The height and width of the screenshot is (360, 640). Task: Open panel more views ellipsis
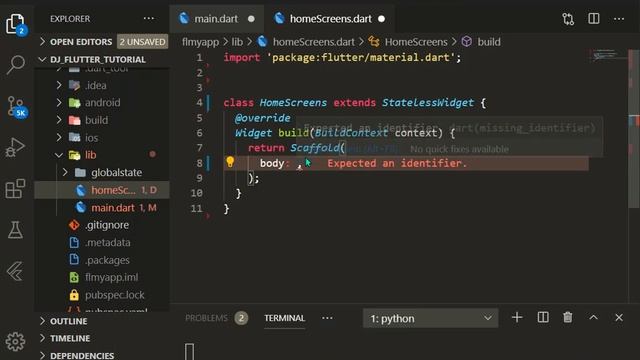tap(327, 318)
